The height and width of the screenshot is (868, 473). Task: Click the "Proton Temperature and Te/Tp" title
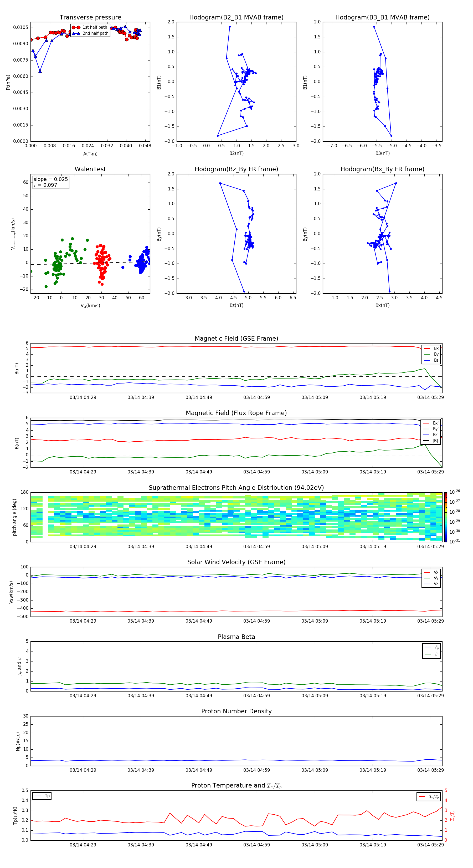tap(236, 786)
